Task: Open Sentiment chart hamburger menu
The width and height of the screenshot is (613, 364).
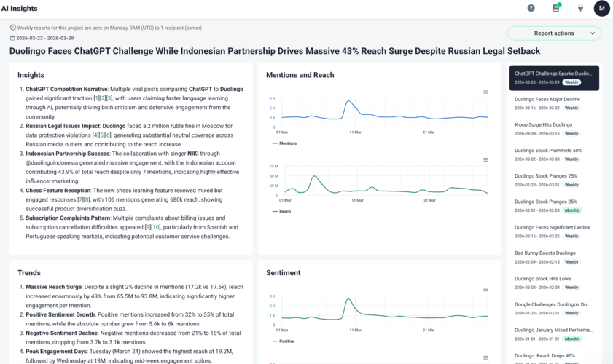Action: [485, 290]
